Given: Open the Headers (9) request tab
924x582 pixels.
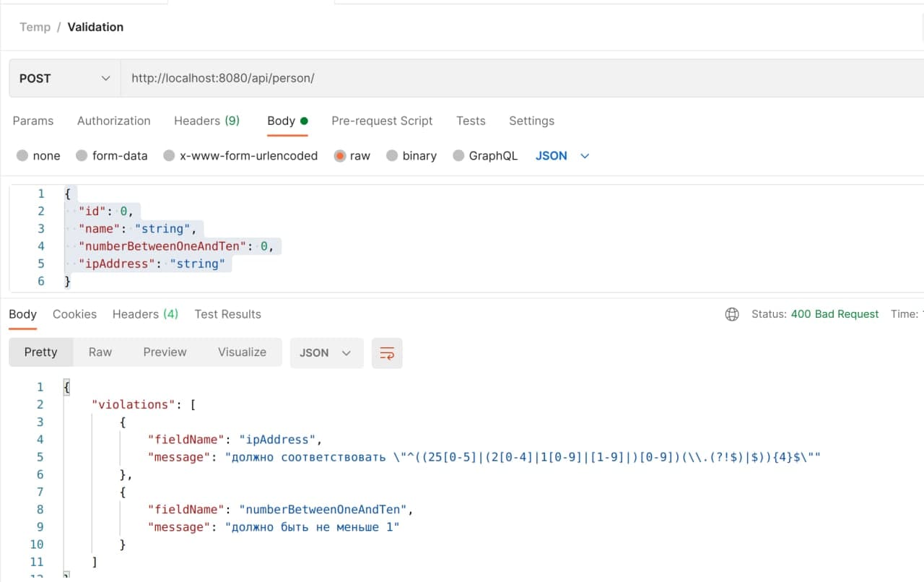Looking at the screenshot, I should pyautogui.click(x=206, y=121).
